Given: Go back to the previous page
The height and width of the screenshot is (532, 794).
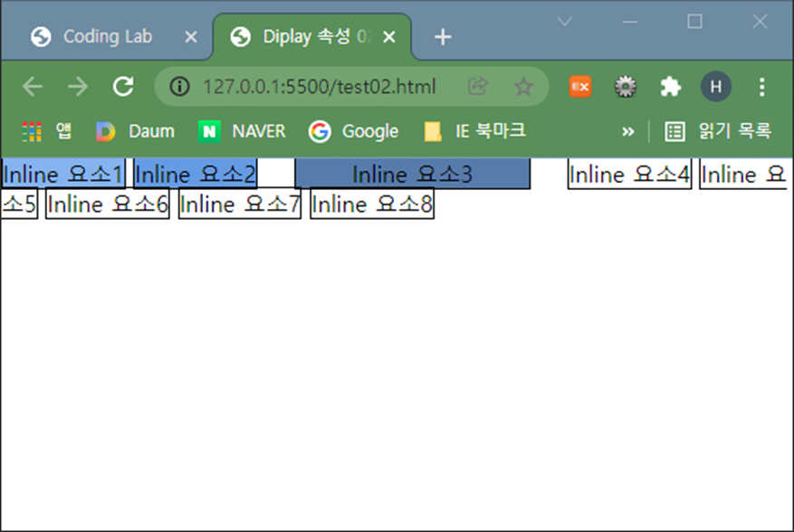Looking at the screenshot, I should [33, 87].
